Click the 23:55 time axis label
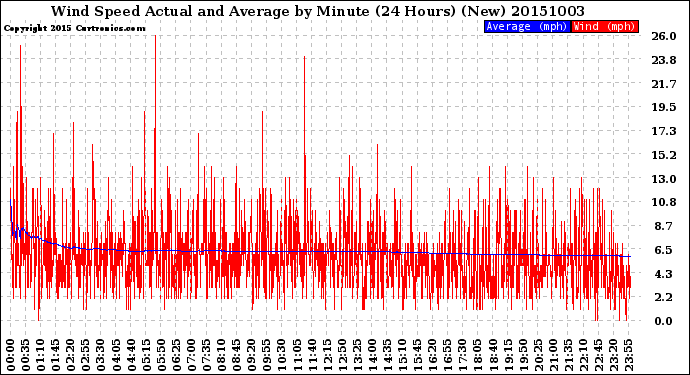Screen dimensions: 690x375 coord(628,355)
